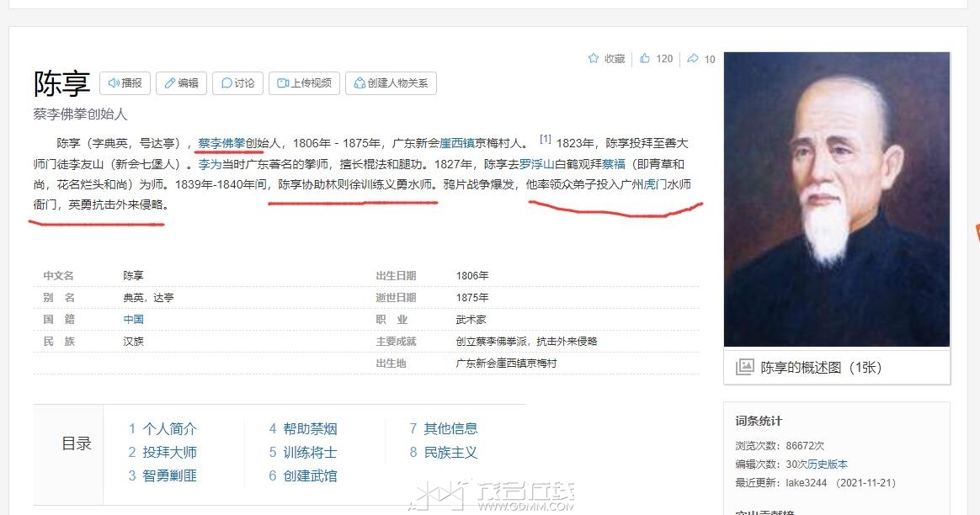Click the 浏览次数：86672次 text
980x515 pixels.
pyautogui.click(x=780, y=446)
